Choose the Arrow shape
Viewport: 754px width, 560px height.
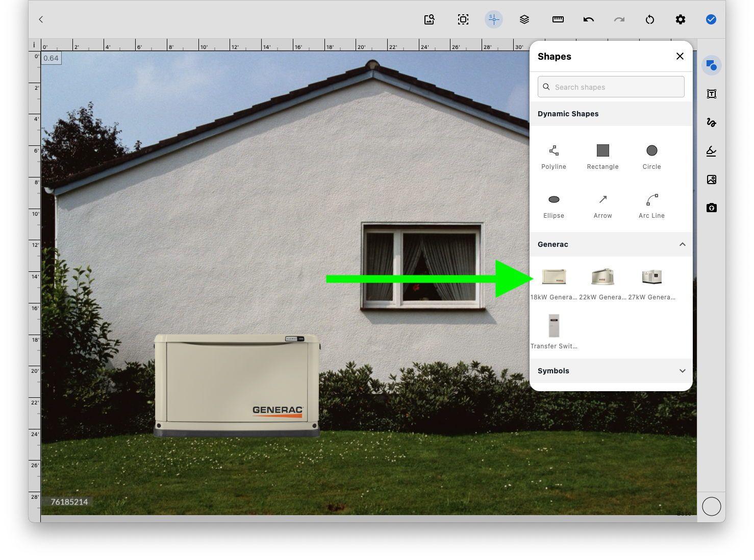tap(603, 206)
